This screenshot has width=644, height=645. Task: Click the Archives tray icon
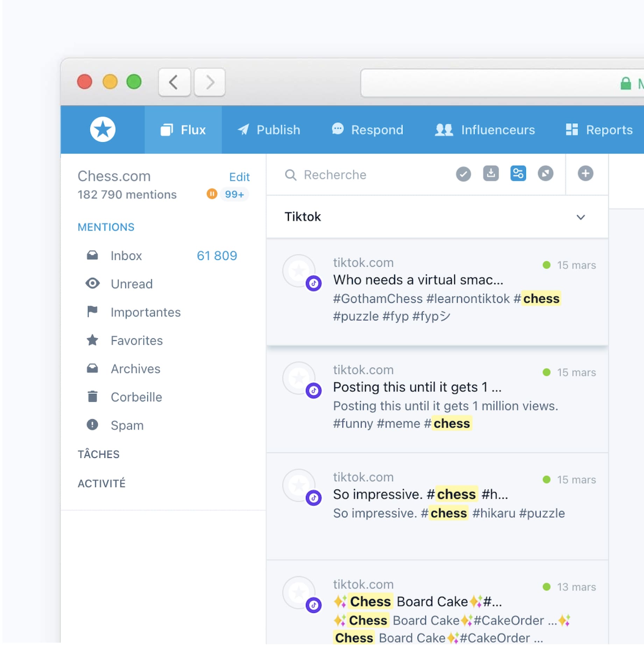point(92,368)
